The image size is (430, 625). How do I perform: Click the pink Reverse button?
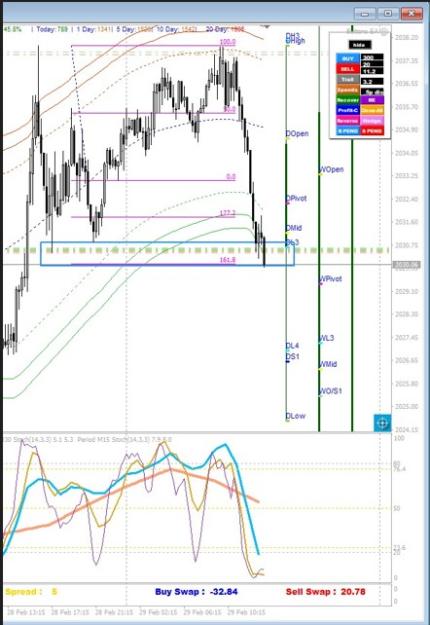(348, 120)
